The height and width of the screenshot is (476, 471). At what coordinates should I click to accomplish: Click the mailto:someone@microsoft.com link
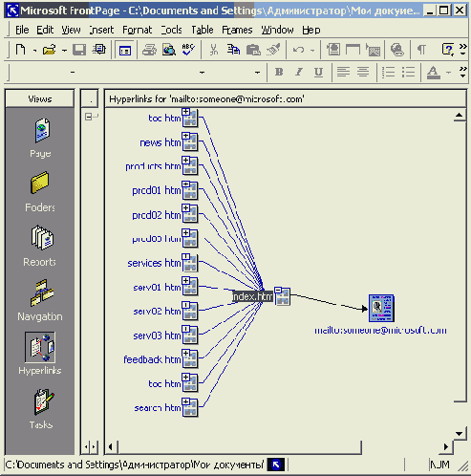coord(380,330)
